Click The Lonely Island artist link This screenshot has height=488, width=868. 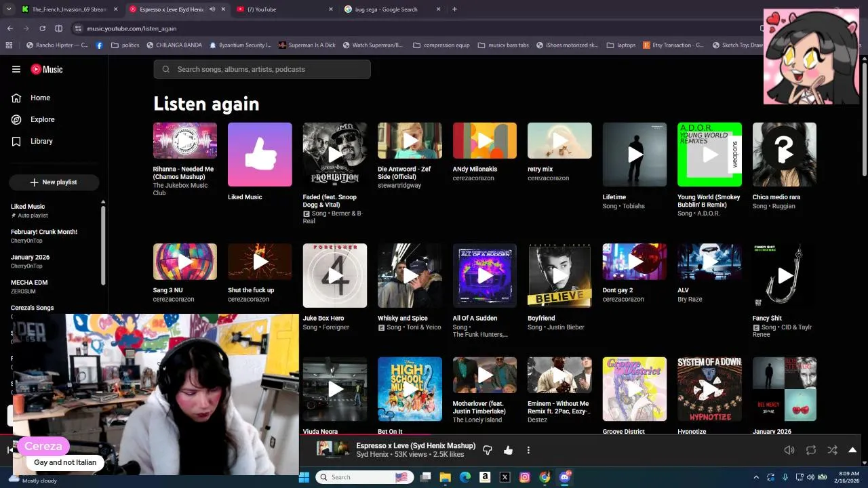click(x=477, y=420)
